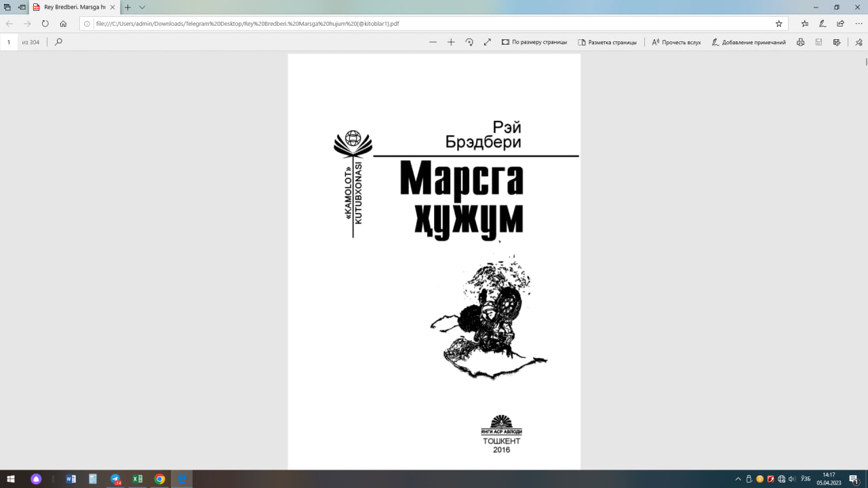
Task: Open volume speaker tray icon
Action: pyautogui.click(x=792, y=479)
